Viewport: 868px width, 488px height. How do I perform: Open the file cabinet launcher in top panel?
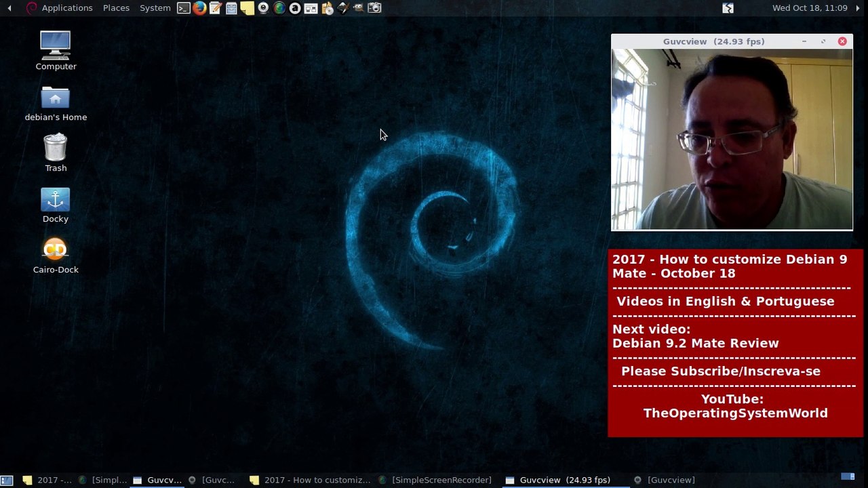pos(231,8)
